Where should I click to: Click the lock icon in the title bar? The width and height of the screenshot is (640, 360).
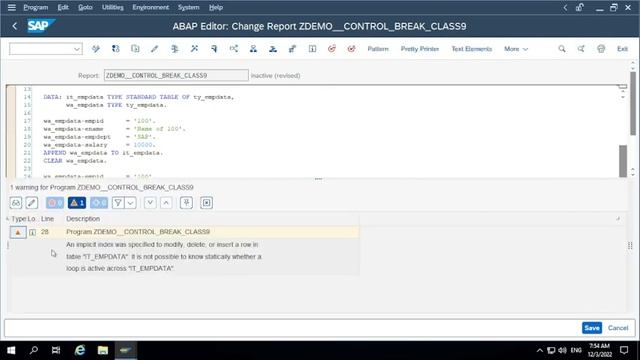point(580,7)
